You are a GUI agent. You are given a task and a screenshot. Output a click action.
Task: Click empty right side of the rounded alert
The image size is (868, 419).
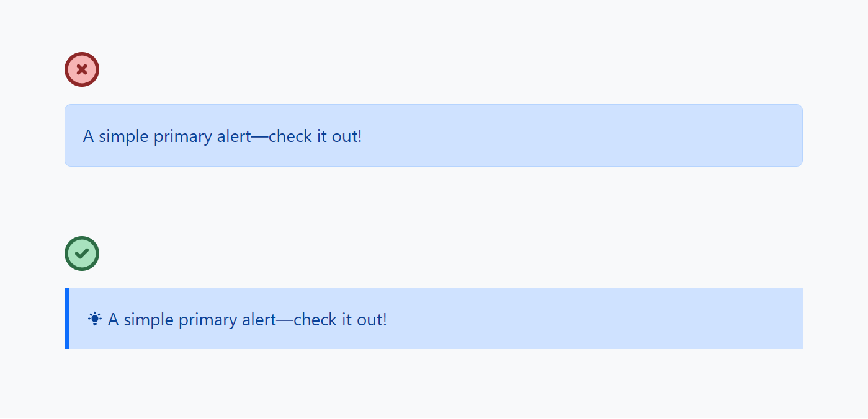coord(620,136)
